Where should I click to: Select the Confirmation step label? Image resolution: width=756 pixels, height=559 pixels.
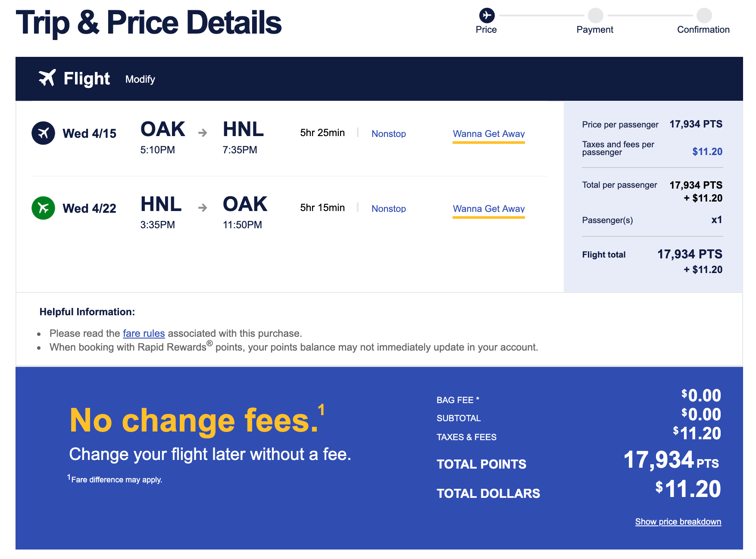[703, 30]
